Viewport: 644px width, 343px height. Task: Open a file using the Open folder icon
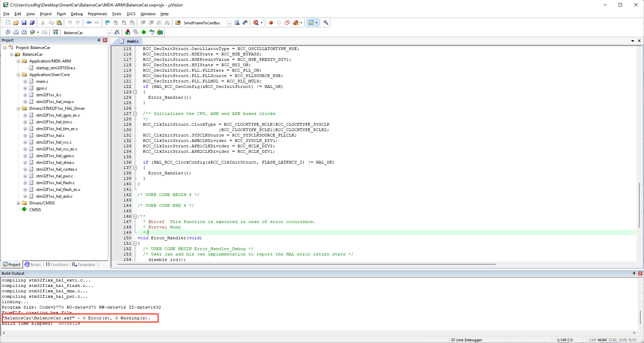[x=16, y=23]
